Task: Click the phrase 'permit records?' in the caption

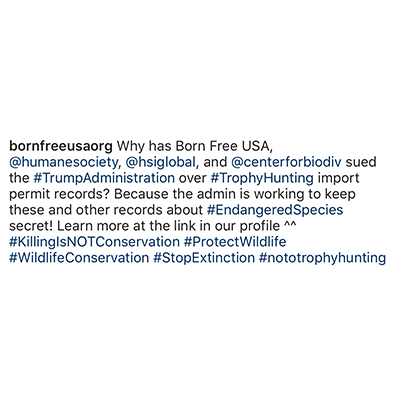Action: [60, 194]
